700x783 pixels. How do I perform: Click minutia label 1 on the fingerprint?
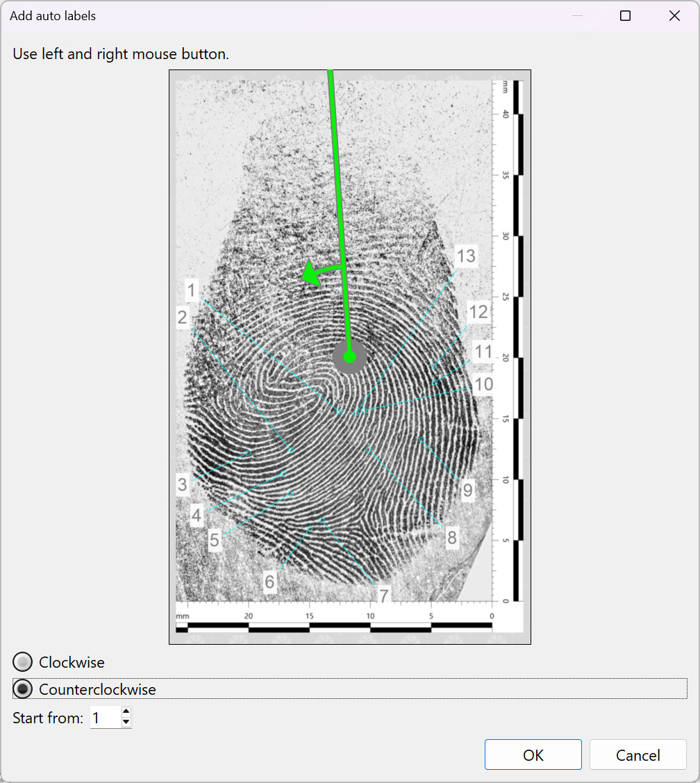pos(192,290)
